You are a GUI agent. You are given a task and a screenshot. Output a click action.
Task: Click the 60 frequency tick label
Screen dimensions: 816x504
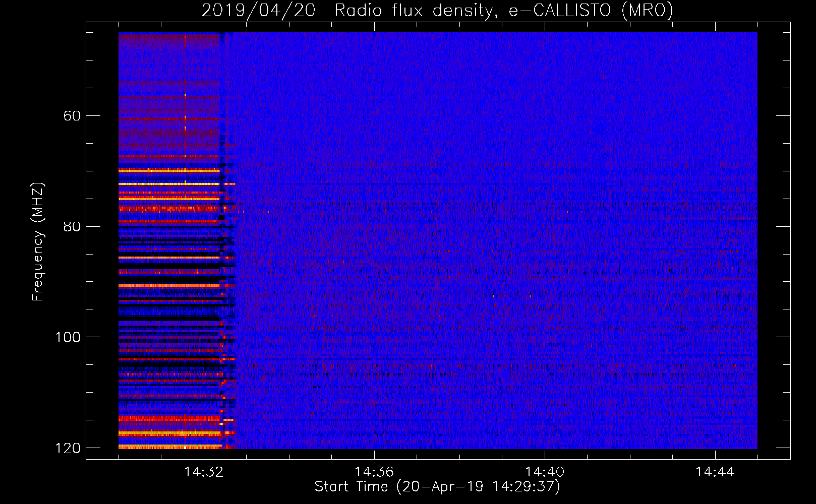click(72, 116)
